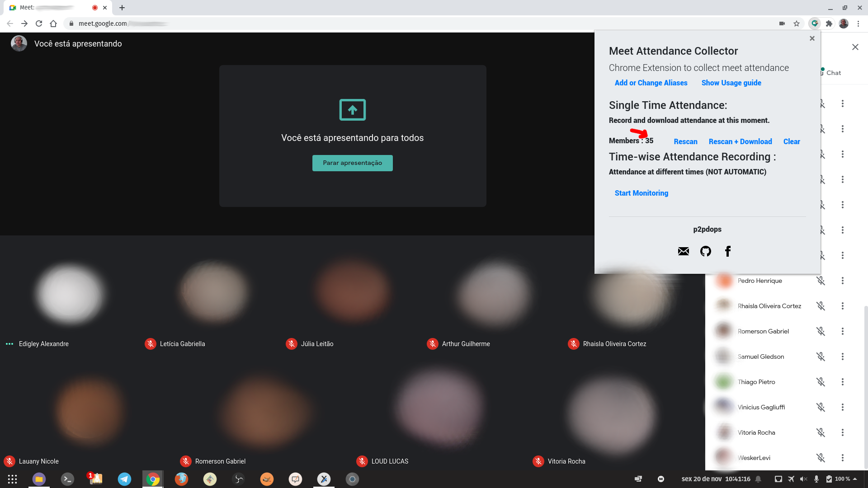The image size is (868, 488).
Task: Click the email envelope icon
Action: [683, 251]
